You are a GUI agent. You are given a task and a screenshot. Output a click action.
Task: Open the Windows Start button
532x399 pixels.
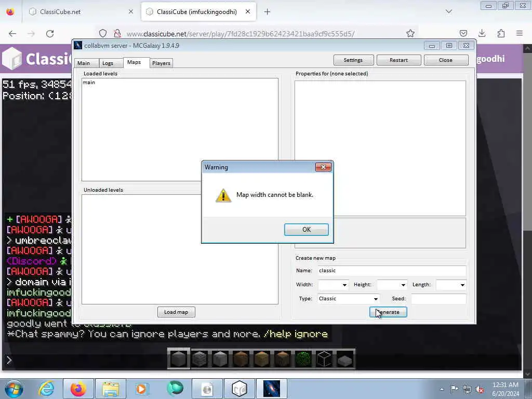pos(14,389)
